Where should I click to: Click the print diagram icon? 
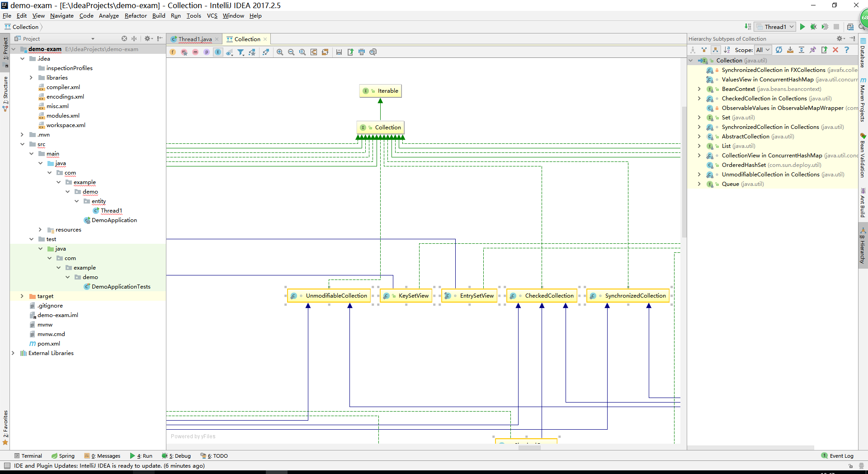[x=362, y=52]
